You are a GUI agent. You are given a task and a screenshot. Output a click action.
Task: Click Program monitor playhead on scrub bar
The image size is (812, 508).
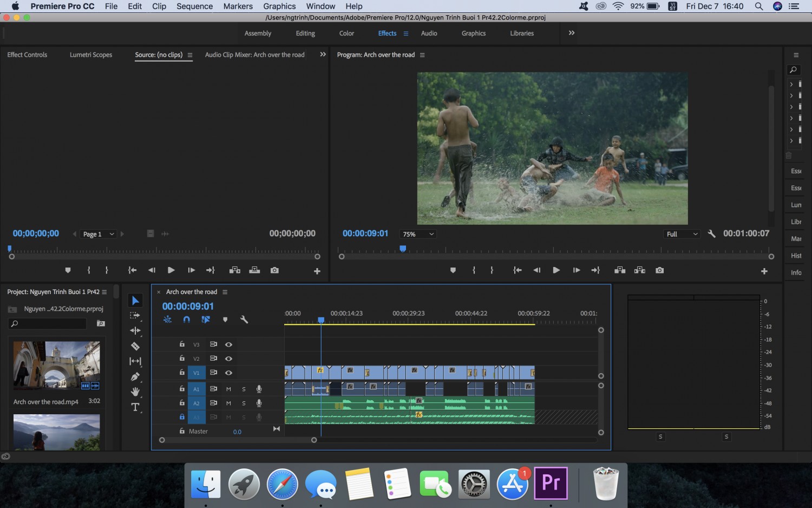[403, 249]
